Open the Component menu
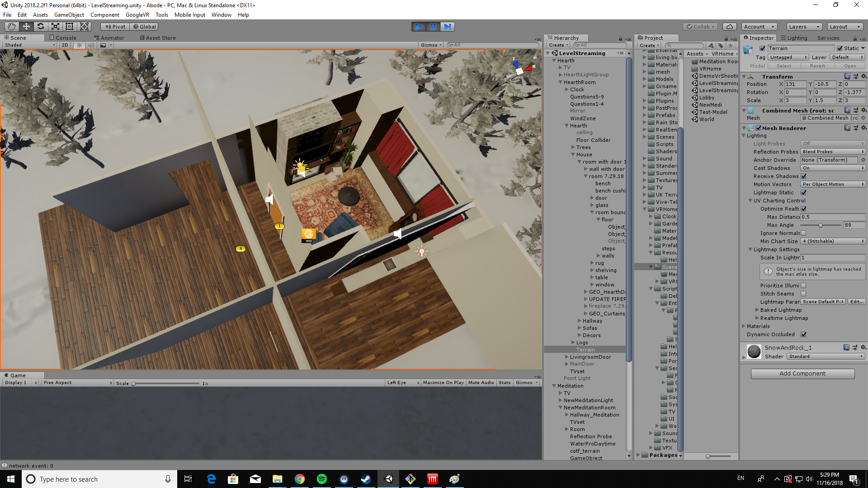Viewport: 868px width, 488px height. 104,15
